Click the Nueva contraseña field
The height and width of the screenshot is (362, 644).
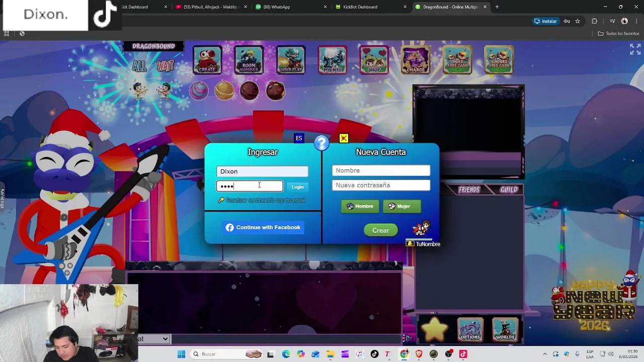tap(381, 185)
